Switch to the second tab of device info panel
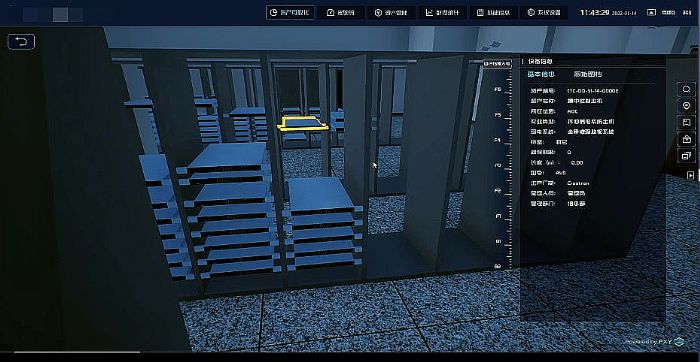 coord(588,74)
